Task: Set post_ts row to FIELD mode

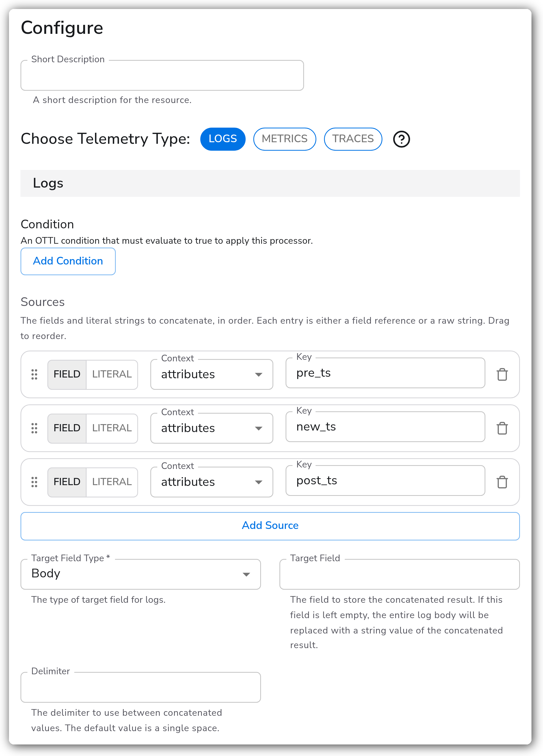Action: tap(67, 482)
